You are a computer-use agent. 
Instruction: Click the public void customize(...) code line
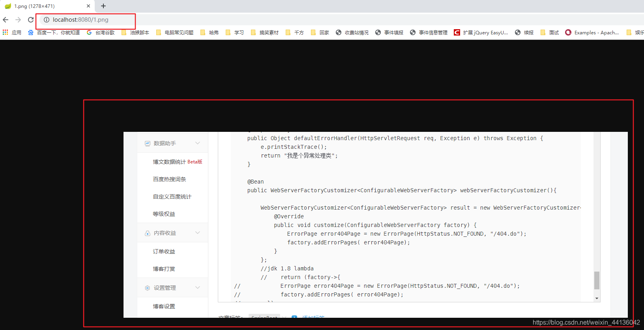click(x=375, y=225)
